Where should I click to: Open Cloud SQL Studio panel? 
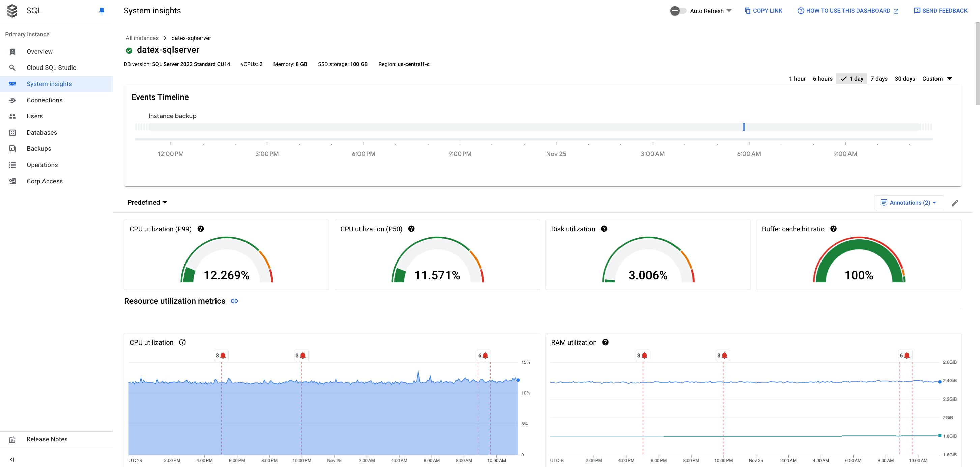tap(51, 67)
